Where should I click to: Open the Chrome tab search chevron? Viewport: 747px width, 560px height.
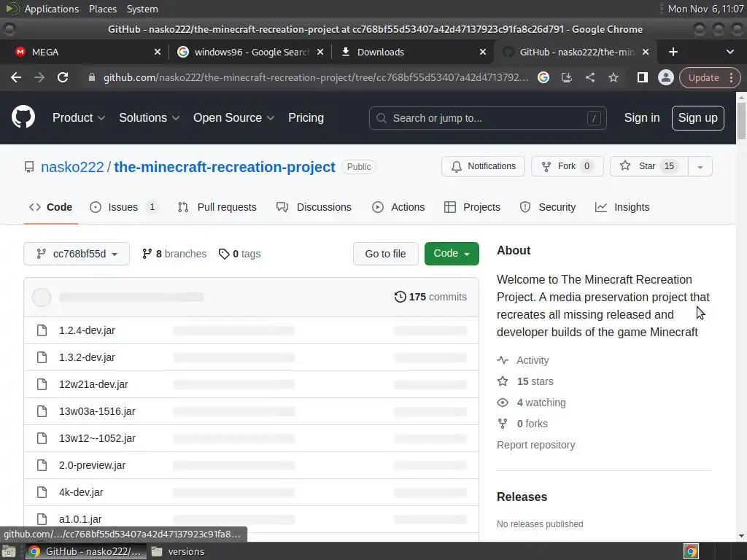click(729, 52)
